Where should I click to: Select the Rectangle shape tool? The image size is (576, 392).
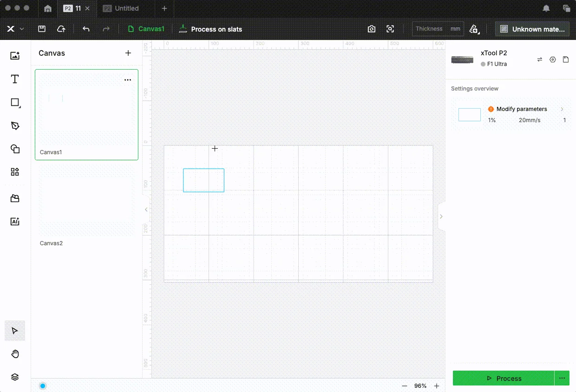(15, 103)
